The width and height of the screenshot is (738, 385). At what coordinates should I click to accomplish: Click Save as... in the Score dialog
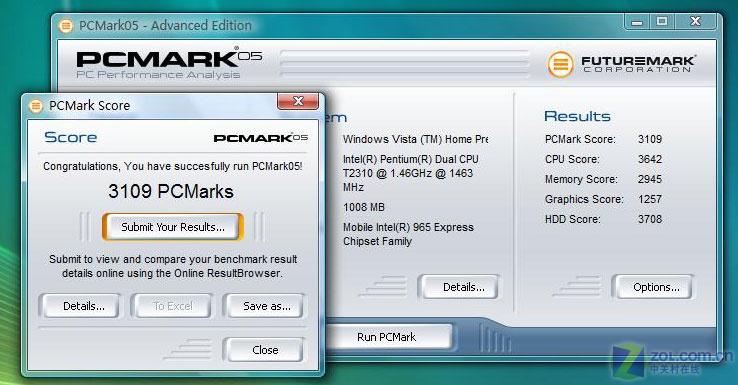(266, 306)
